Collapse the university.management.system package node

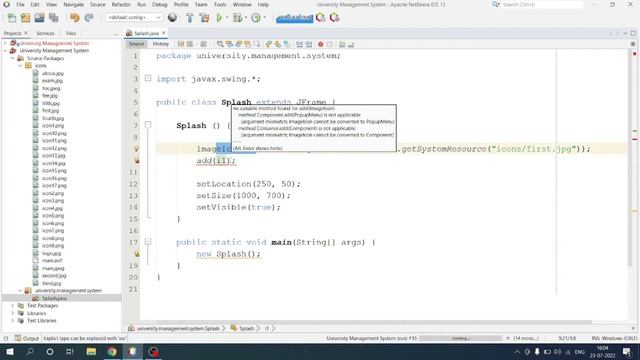coord(20,290)
